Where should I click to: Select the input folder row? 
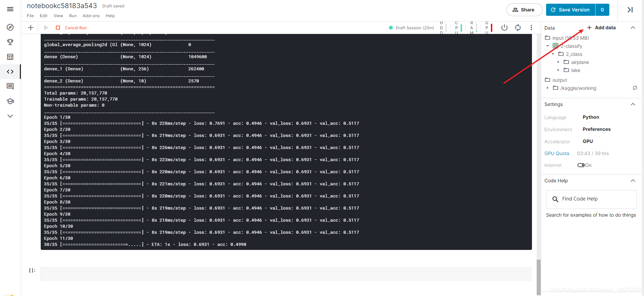coord(567,38)
